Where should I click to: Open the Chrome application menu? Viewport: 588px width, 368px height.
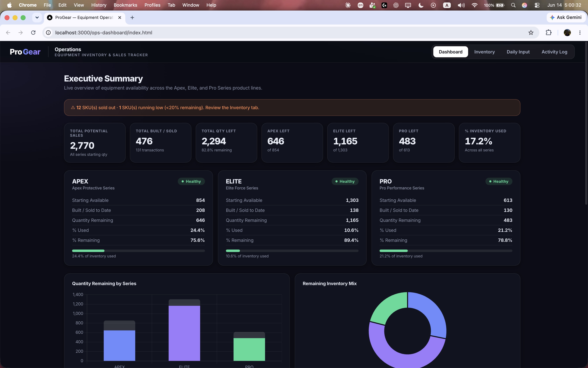click(x=28, y=5)
